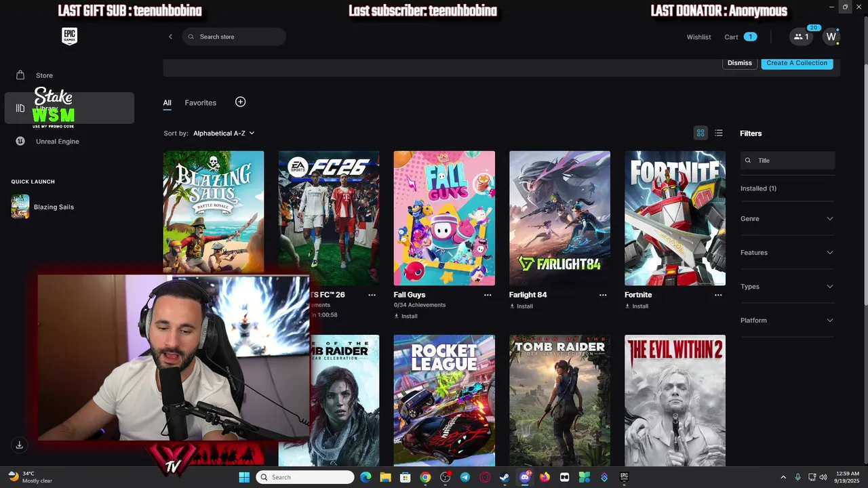Open Telegram from the taskbar
The height and width of the screenshot is (488, 868).
(x=465, y=477)
